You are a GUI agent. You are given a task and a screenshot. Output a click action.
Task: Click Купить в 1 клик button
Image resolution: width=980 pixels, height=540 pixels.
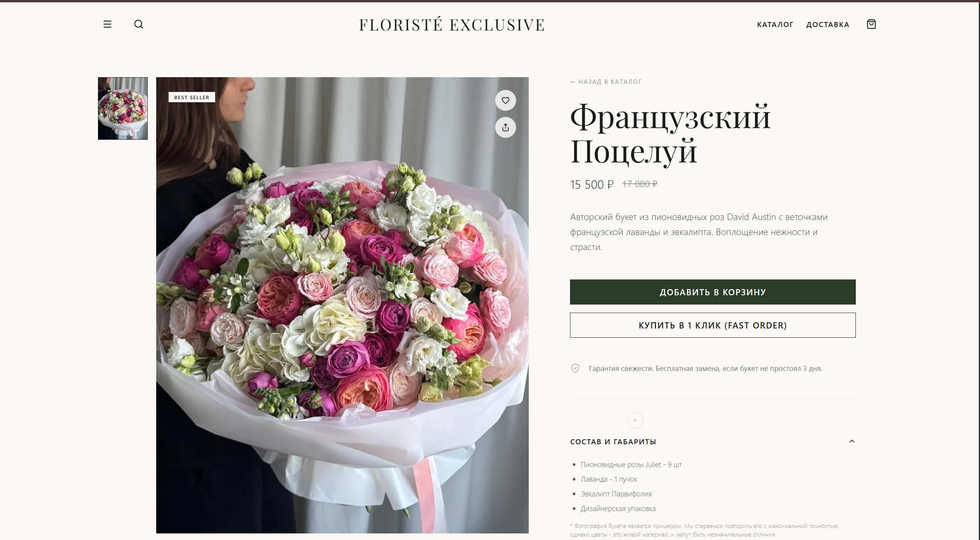click(712, 325)
